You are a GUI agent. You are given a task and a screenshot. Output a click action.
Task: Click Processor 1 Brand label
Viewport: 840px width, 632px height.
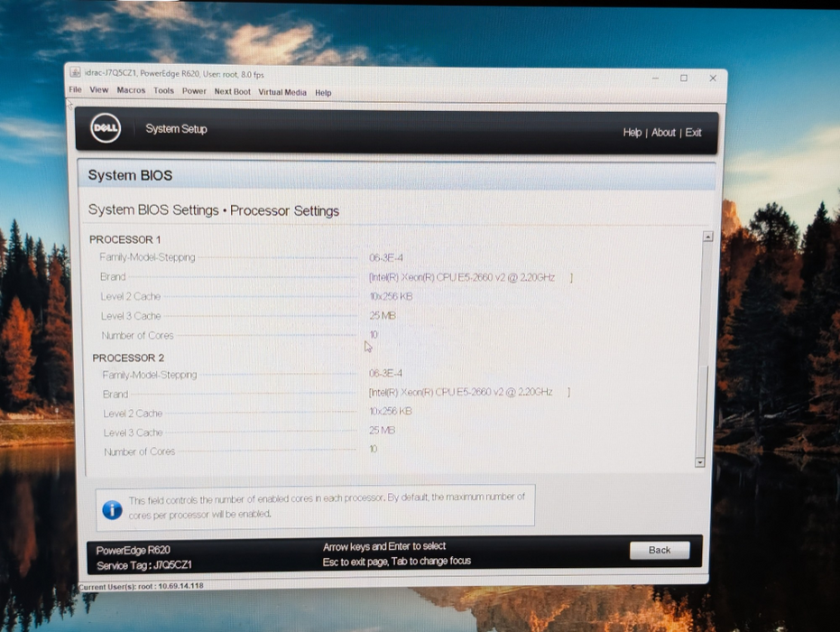[113, 276]
